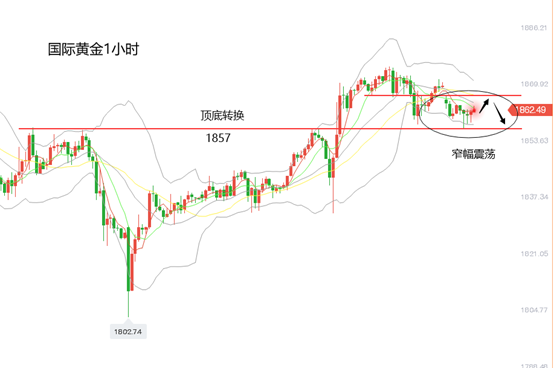The width and height of the screenshot is (554, 368).
Task: Click the 1802.74 low price label
Action: coord(128,332)
